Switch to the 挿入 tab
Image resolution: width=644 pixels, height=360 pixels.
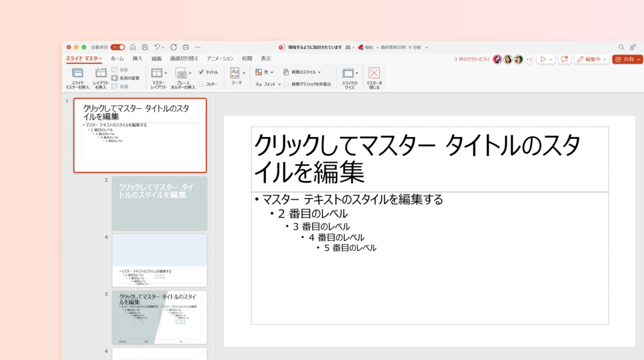coord(137,58)
